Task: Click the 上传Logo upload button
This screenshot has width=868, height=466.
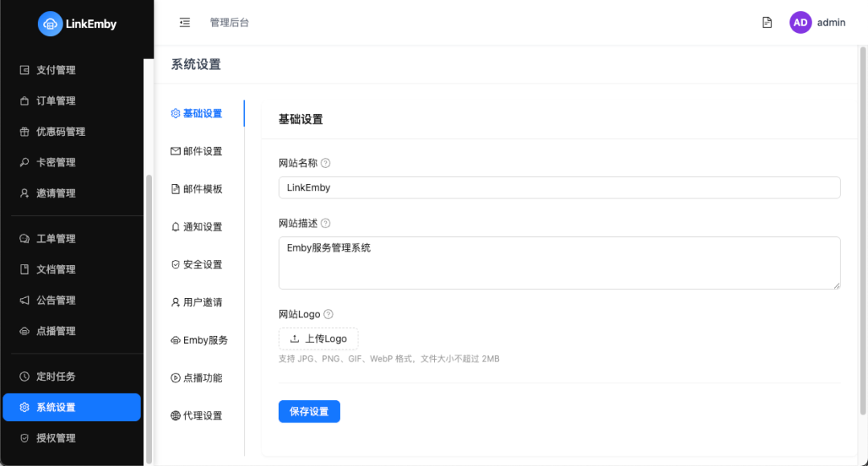Action: [x=317, y=338]
